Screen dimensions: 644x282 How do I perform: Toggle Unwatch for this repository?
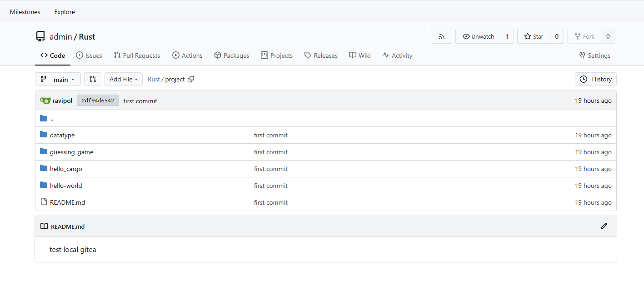click(478, 36)
